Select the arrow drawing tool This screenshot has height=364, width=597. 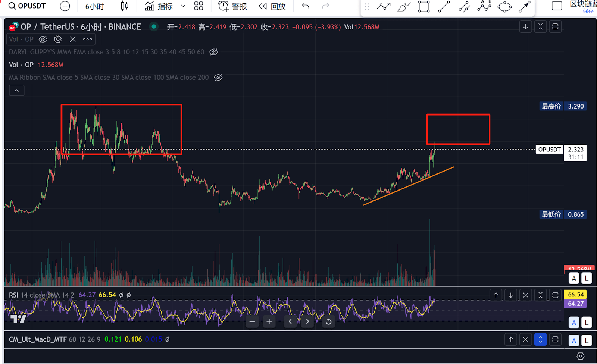[x=525, y=7]
